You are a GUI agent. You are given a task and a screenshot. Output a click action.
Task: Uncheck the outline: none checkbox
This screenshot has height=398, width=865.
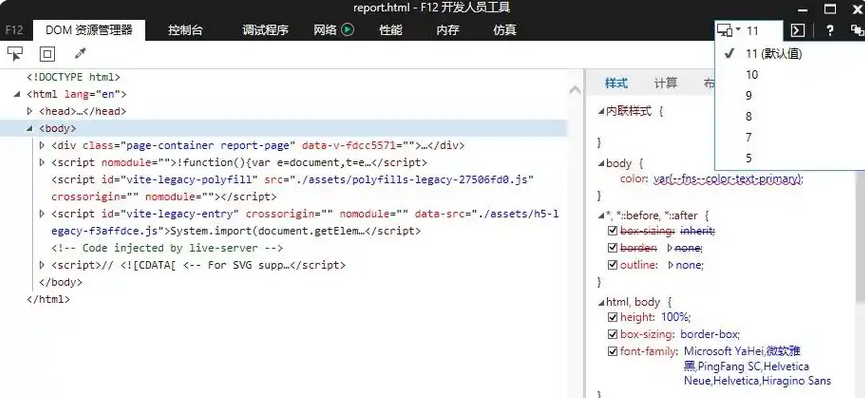[612, 265]
